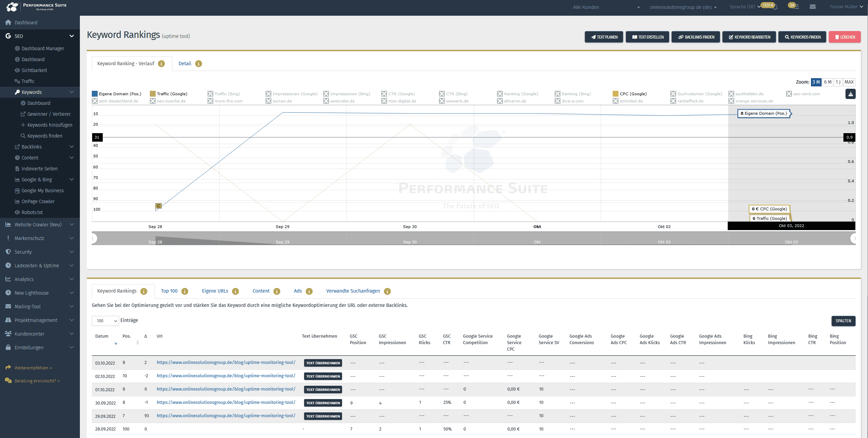This screenshot has width=868, height=438.
Task: Click the red LÖSCHEN button
Action: coord(845,37)
